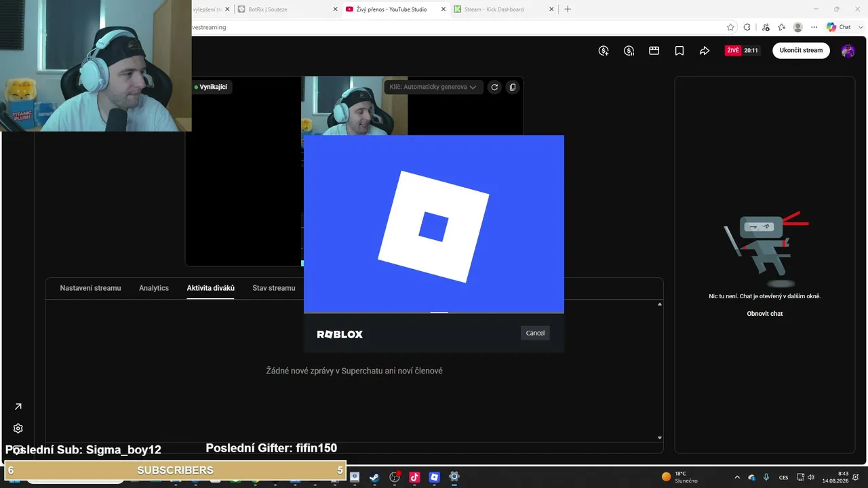Close the Kick Dashboard browser tab
This screenshot has width=868, height=488.
pyautogui.click(x=551, y=9)
